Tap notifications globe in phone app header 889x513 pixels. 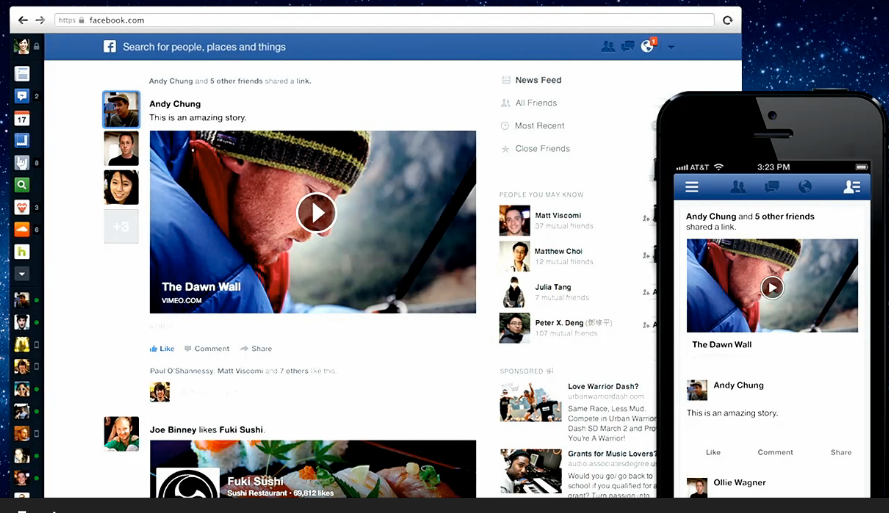(x=805, y=186)
